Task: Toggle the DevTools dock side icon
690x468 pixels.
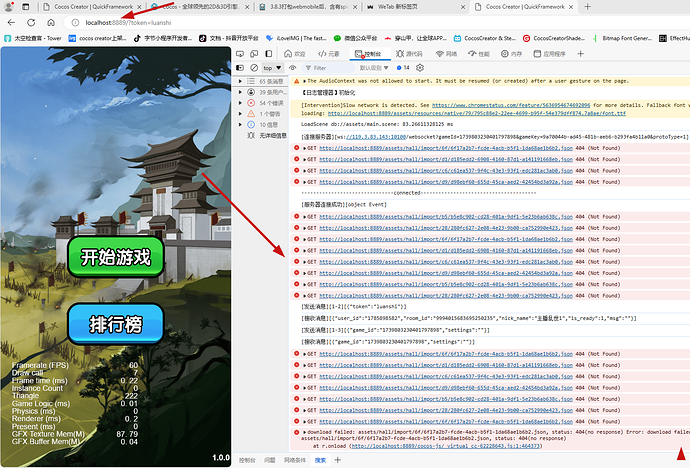Action: click(269, 54)
